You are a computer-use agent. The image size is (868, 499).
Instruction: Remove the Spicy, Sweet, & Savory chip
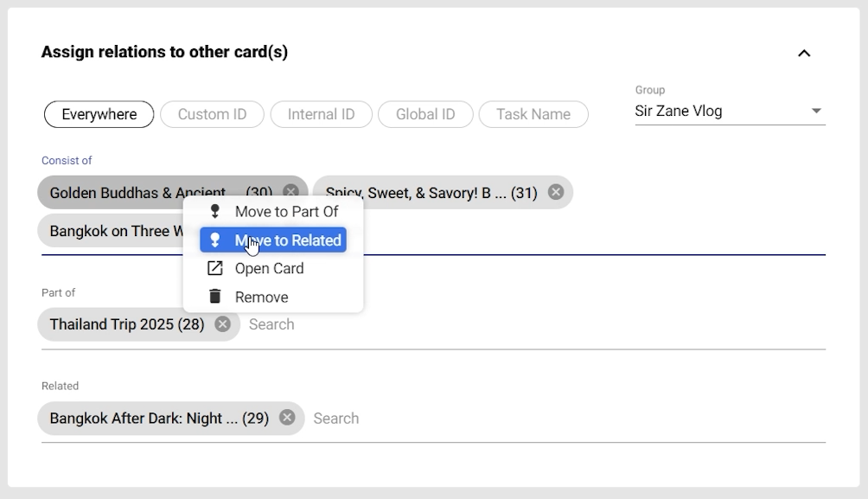tap(556, 192)
